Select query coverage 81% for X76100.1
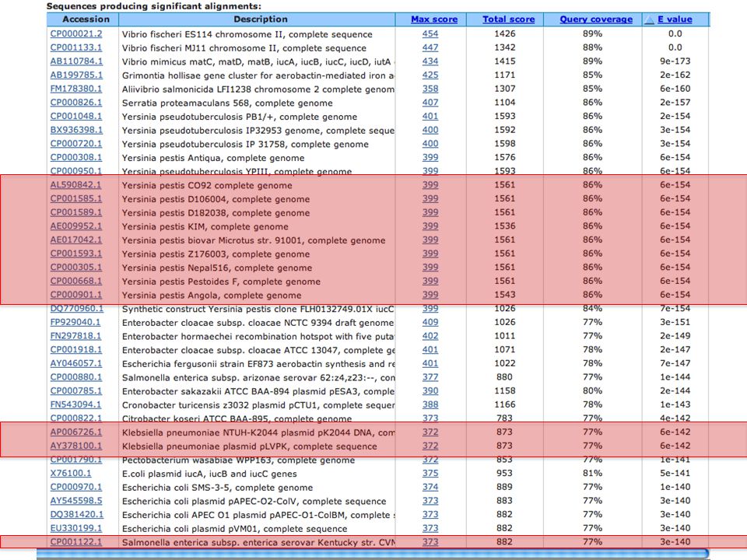Viewport: 747px width, 560px height. pyautogui.click(x=593, y=474)
